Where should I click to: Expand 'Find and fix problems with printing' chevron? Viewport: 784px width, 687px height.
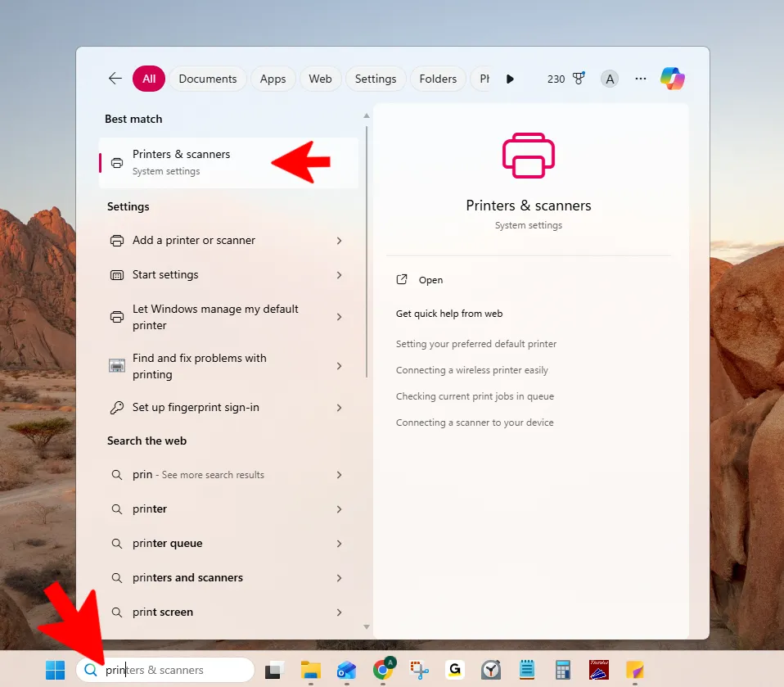(339, 366)
